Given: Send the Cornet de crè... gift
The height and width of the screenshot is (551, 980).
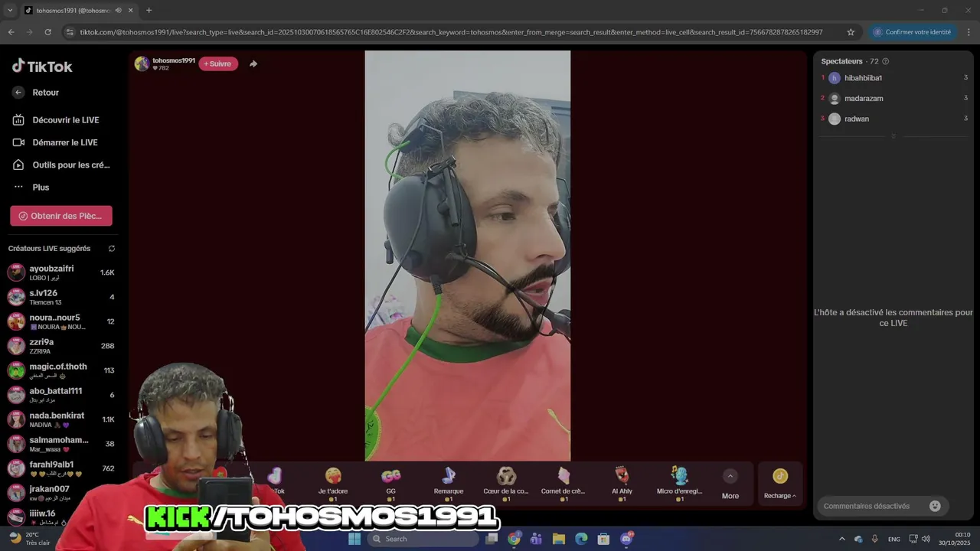Looking at the screenshot, I should [563, 484].
